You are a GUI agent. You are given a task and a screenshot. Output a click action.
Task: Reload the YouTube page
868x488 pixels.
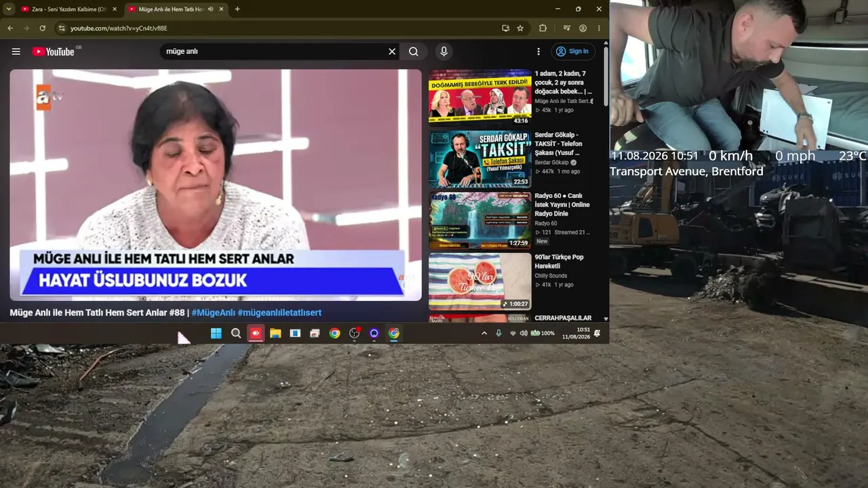(x=43, y=28)
